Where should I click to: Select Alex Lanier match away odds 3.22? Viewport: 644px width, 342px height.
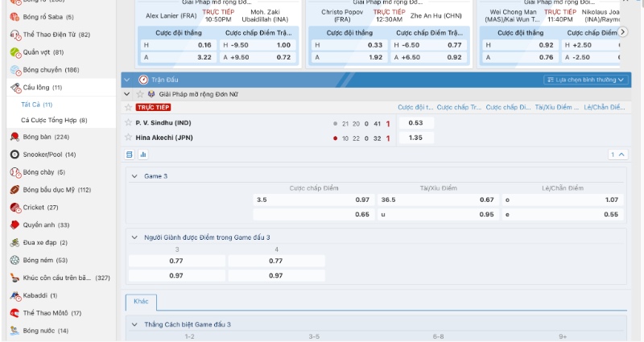[177, 57]
